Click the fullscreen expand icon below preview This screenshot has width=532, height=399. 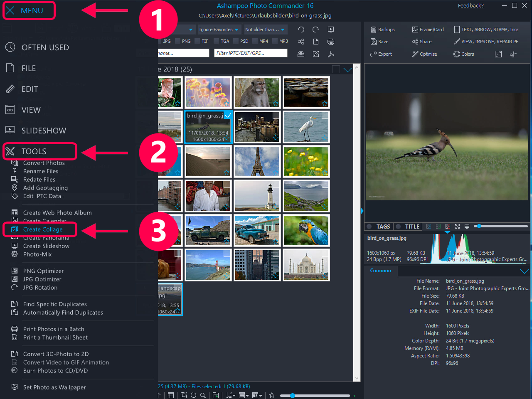457,227
